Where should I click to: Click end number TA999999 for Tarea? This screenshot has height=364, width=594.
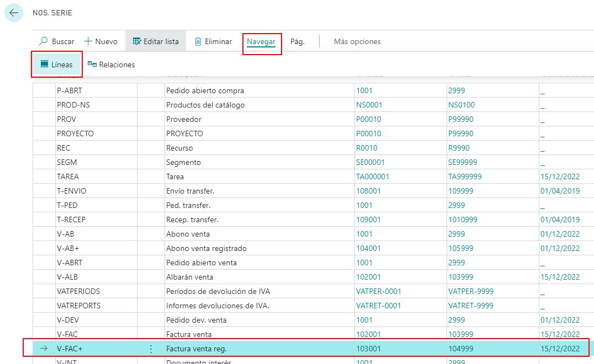pyautogui.click(x=465, y=176)
